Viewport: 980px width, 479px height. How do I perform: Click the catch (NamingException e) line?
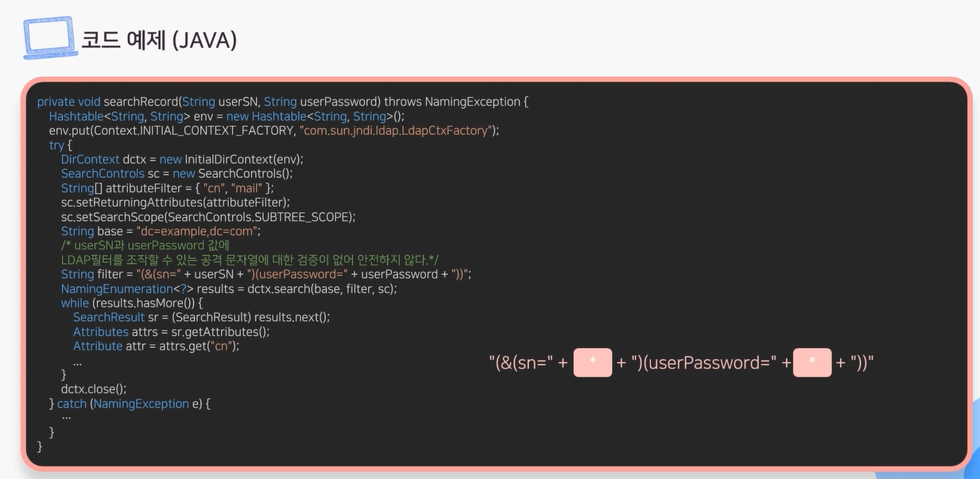(130, 404)
